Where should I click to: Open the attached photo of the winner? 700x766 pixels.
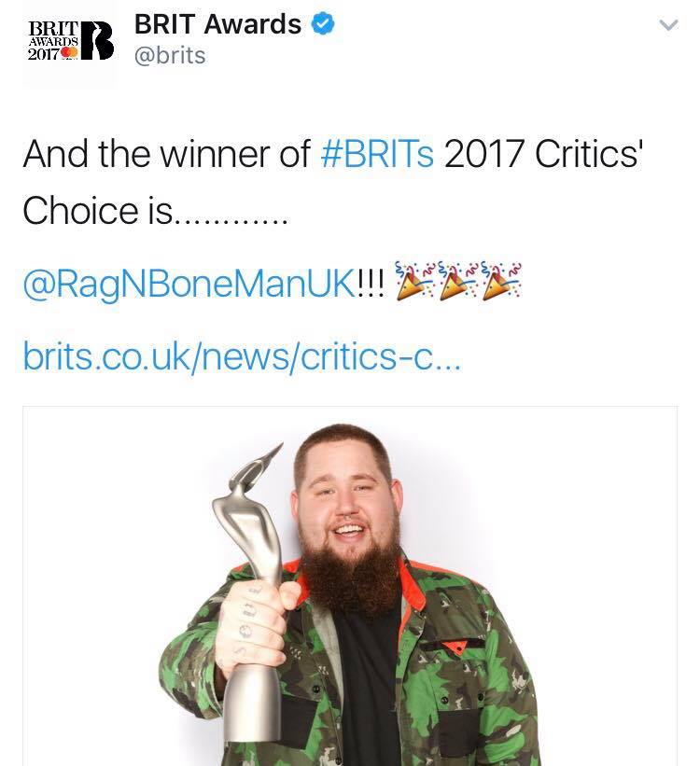pyautogui.click(x=350, y=586)
